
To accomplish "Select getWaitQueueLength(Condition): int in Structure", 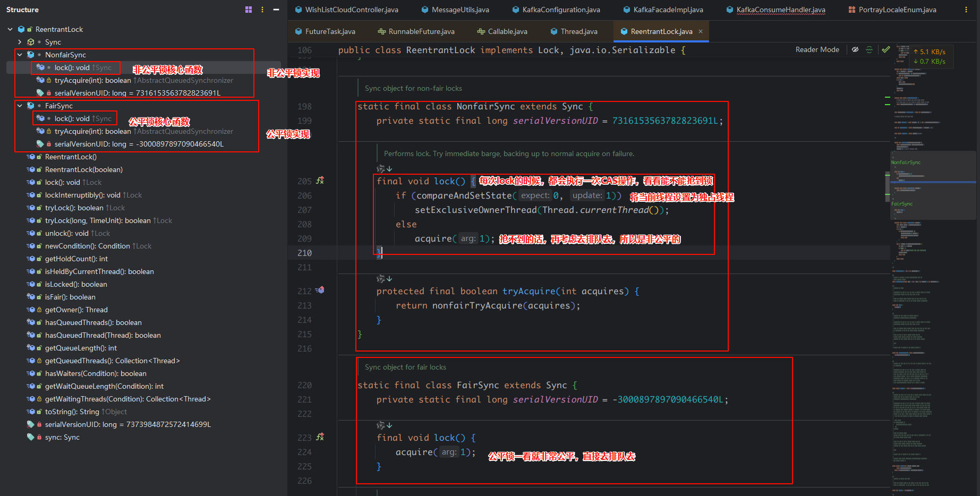I will [x=104, y=386].
